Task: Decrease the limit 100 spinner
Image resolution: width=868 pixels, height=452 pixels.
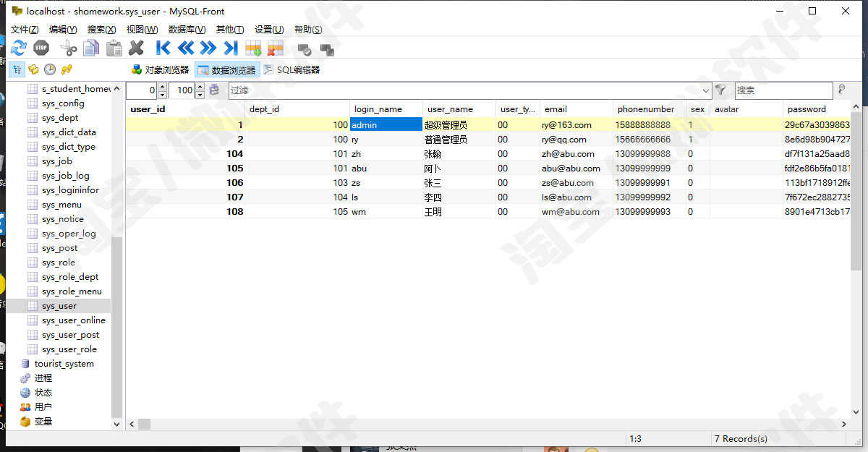Action: 200,95
